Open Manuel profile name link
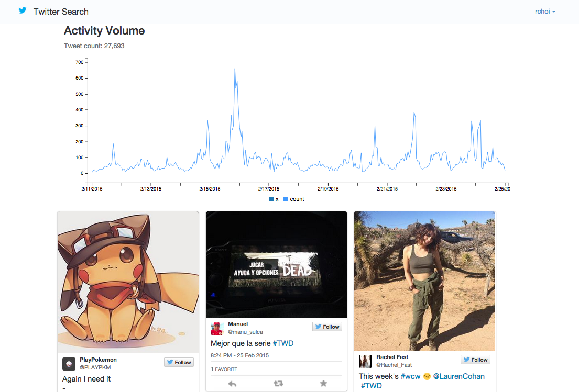Viewport: 579px width, 392px height. (x=238, y=324)
